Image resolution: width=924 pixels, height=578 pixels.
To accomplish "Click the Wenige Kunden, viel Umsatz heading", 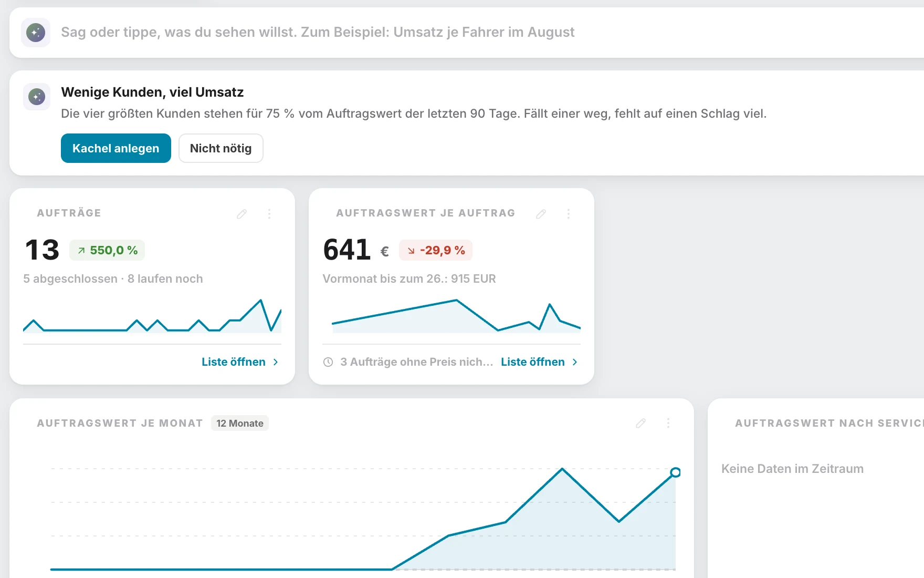I will pyautogui.click(x=152, y=92).
